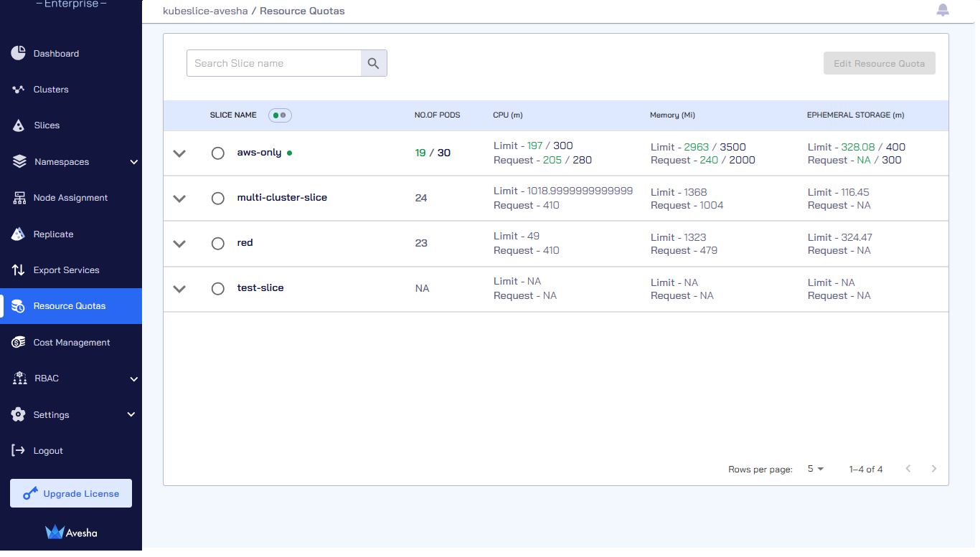Click the test-slice name text
980x557 pixels.
tap(260, 287)
